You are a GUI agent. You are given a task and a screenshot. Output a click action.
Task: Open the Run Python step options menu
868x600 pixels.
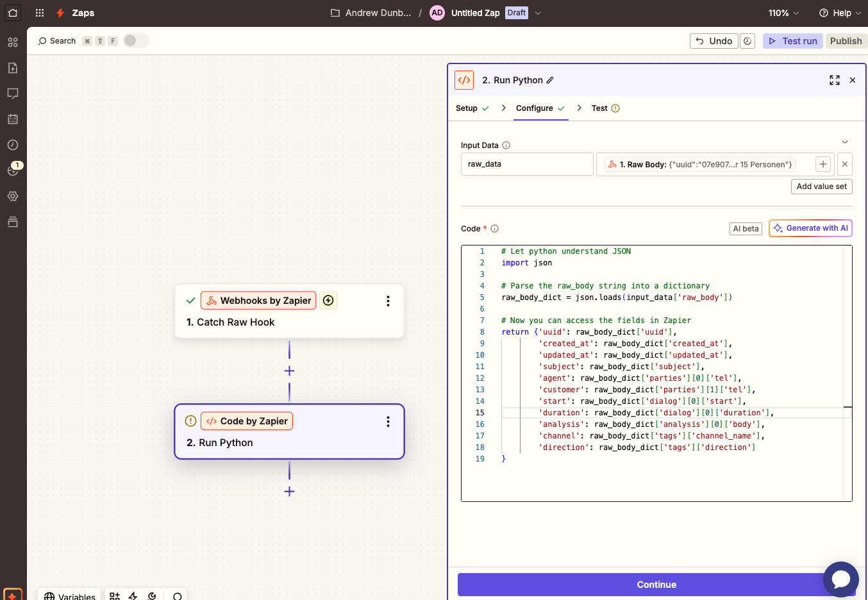(388, 421)
